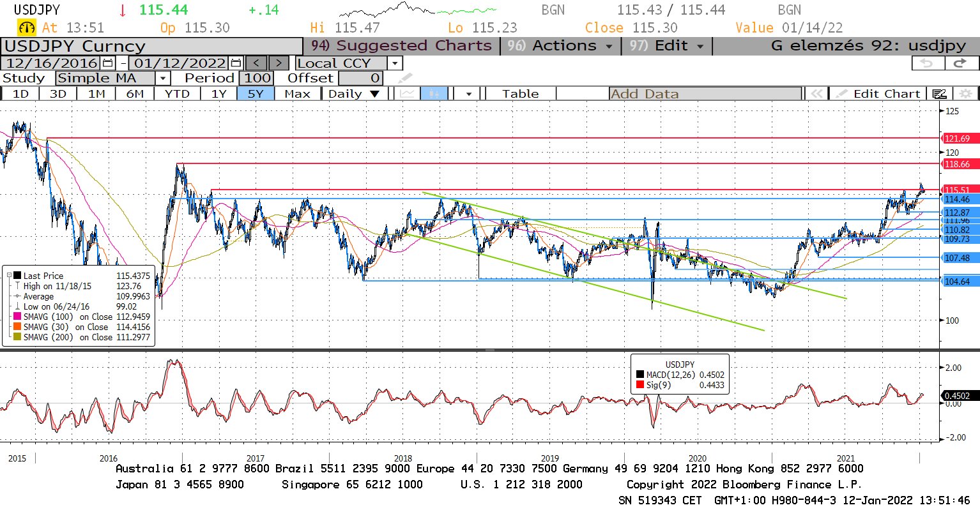Click the annotation notes icon beside Edit Chart
Viewport: 980px width, 519px height.
pos(939,94)
